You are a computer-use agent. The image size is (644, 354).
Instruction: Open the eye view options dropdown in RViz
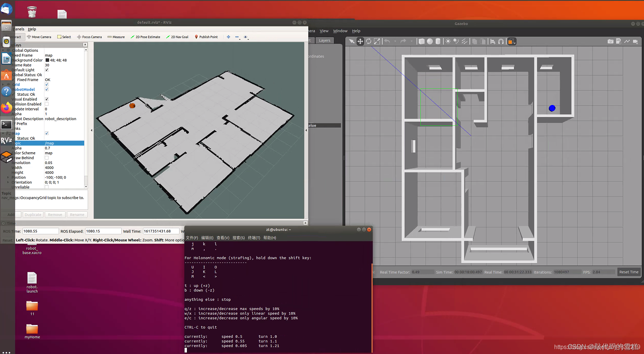246,37
